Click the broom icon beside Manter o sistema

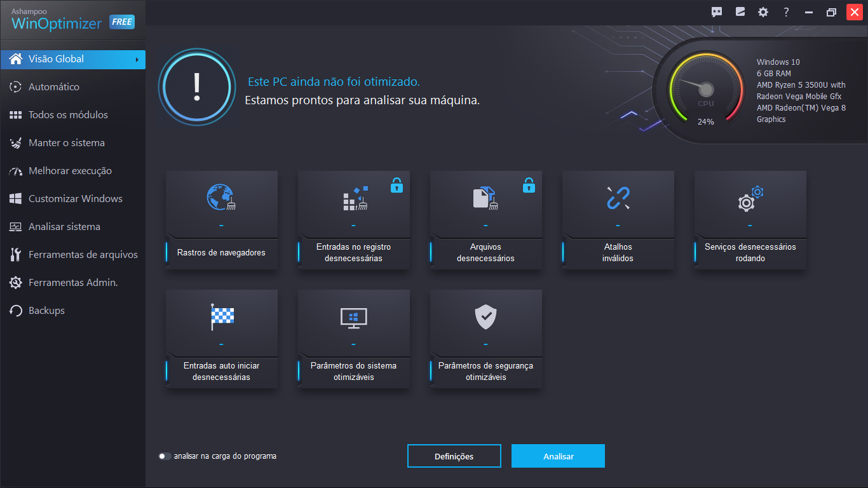pyautogui.click(x=16, y=143)
